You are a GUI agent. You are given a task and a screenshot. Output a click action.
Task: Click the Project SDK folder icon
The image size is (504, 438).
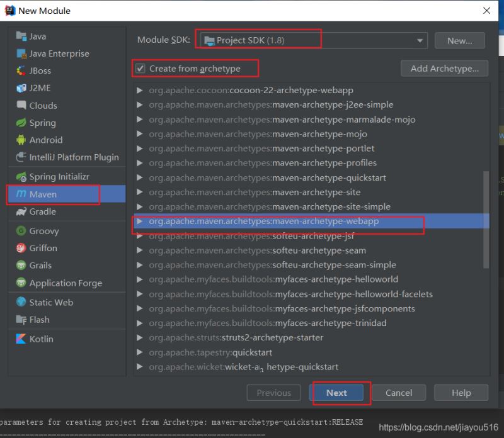[210, 41]
